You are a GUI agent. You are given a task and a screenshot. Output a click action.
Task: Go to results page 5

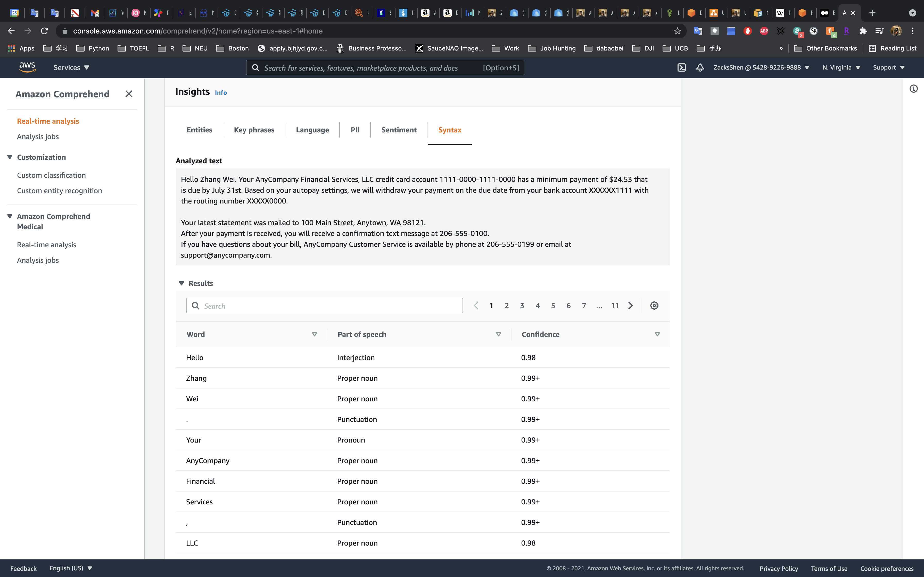(x=553, y=306)
